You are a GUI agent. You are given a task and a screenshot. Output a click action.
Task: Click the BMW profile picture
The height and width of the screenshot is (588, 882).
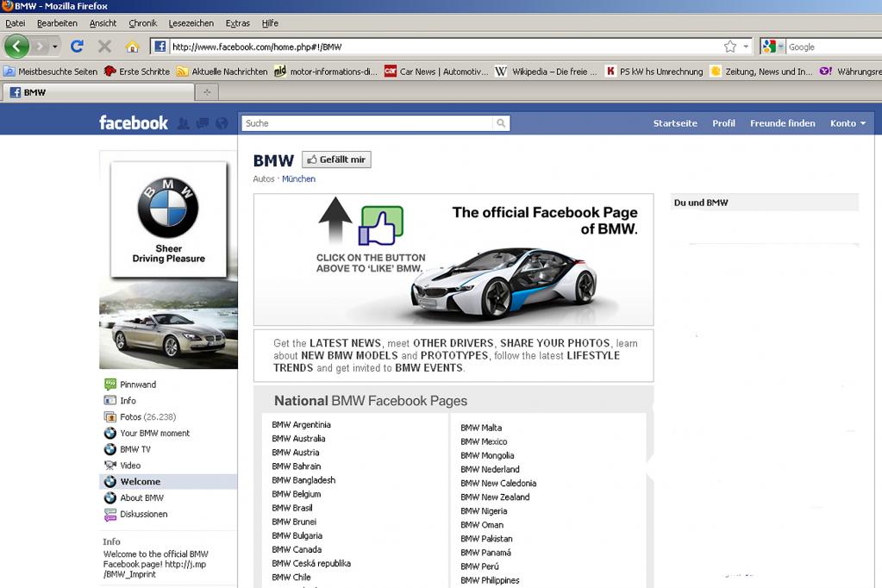(168, 220)
